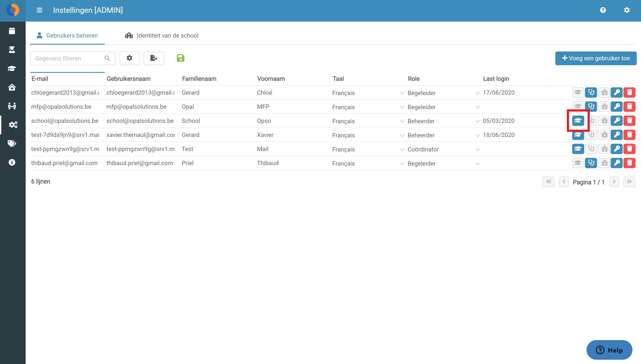Sort by Role column header

[414, 79]
